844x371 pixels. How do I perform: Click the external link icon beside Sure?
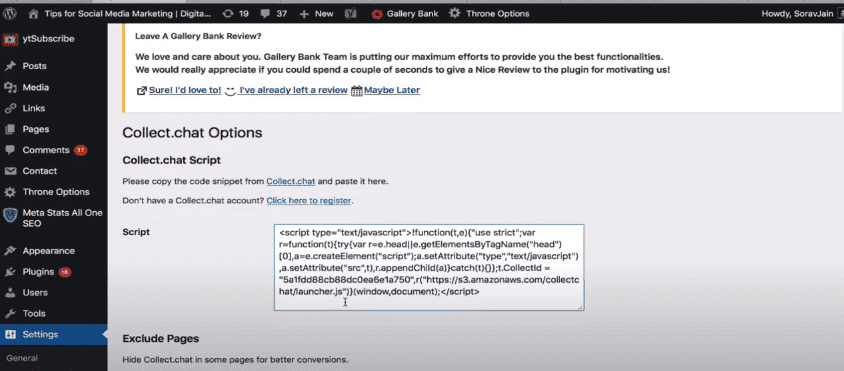(x=142, y=90)
